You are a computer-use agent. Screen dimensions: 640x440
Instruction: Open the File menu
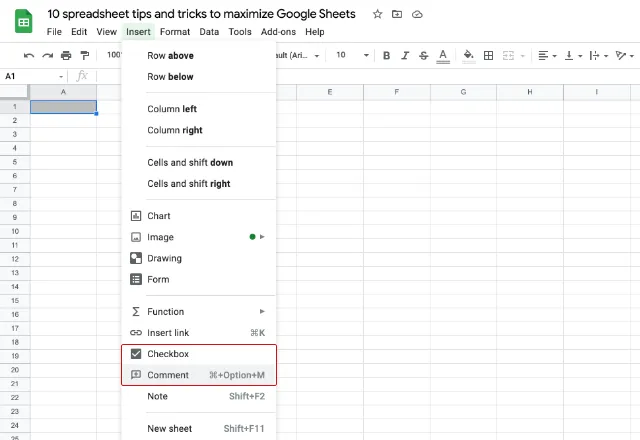[54, 32]
